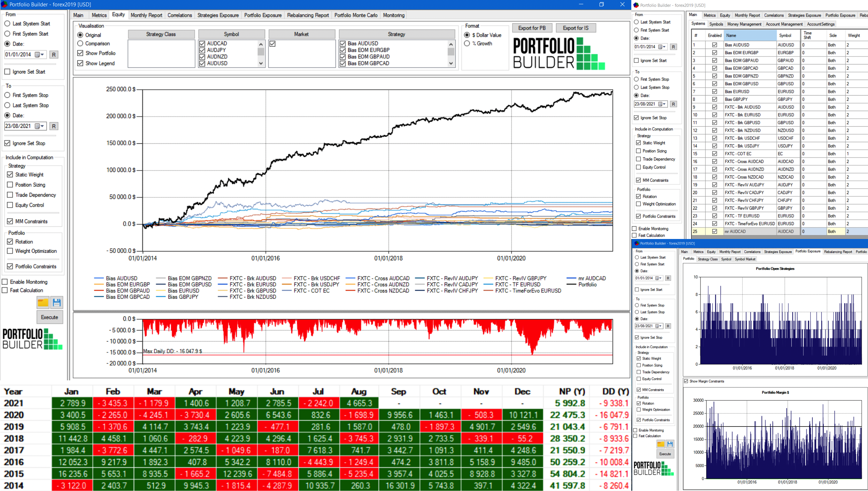Select Last System Start radio in main window
The height and width of the screenshot is (491, 868).
click(7, 24)
